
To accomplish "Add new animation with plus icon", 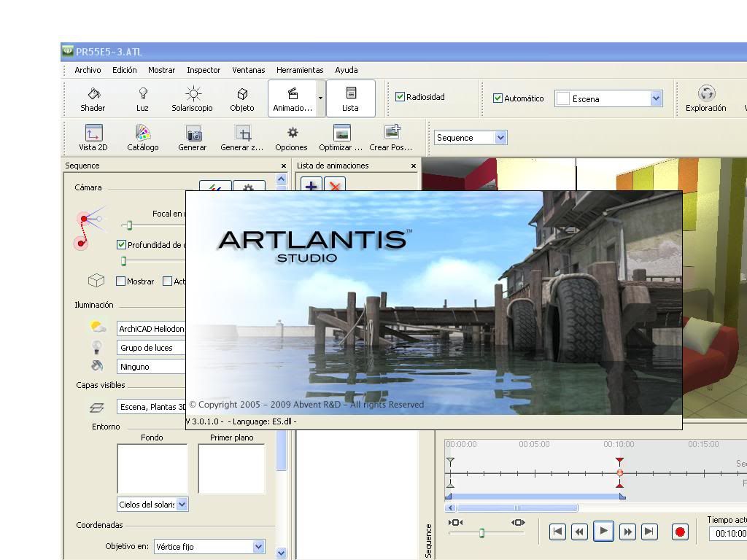I will [x=311, y=184].
